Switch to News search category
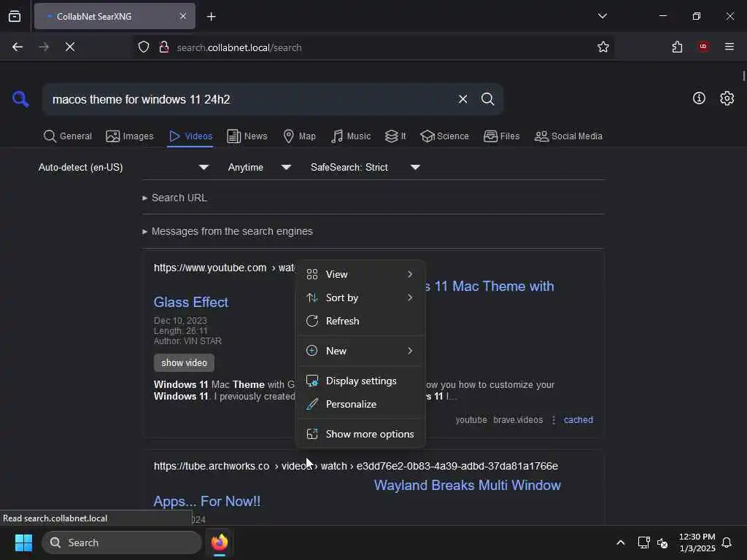The image size is (747, 560). [247, 136]
